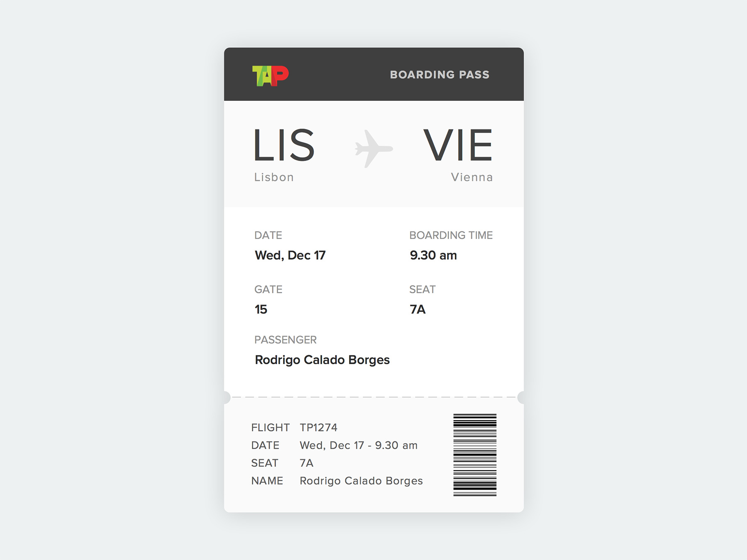Click the barcode on the ticket stub
The height and width of the screenshot is (560, 747).
click(x=475, y=455)
